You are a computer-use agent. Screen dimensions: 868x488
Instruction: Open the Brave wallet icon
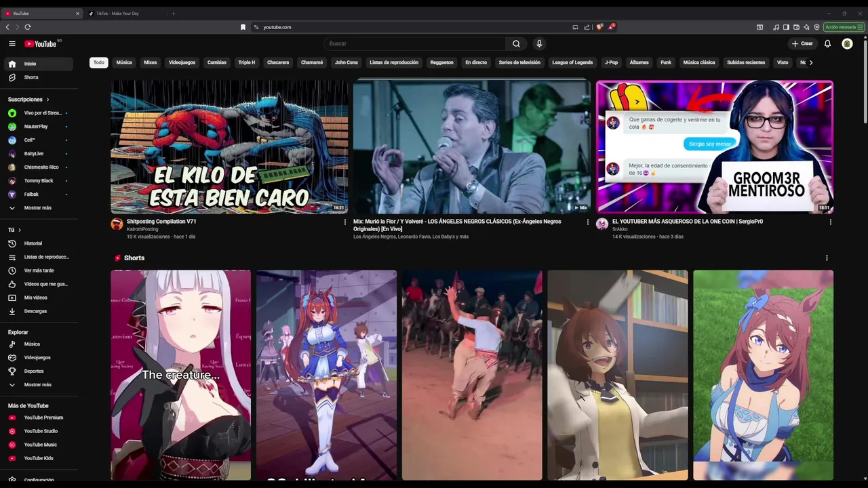pyautogui.click(x=796, y=27)
